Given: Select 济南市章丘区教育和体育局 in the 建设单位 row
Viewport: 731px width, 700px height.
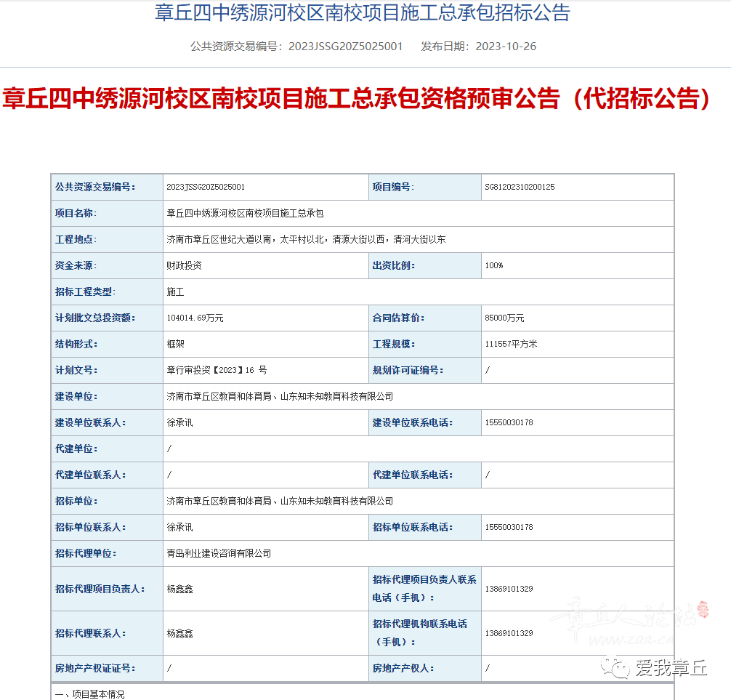Looking at the screenshot, I should tap(219, 396).
